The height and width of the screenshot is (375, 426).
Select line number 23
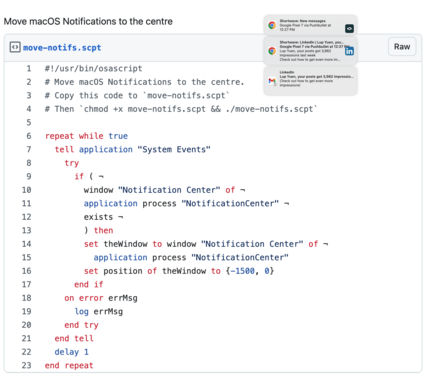[27, 365]
